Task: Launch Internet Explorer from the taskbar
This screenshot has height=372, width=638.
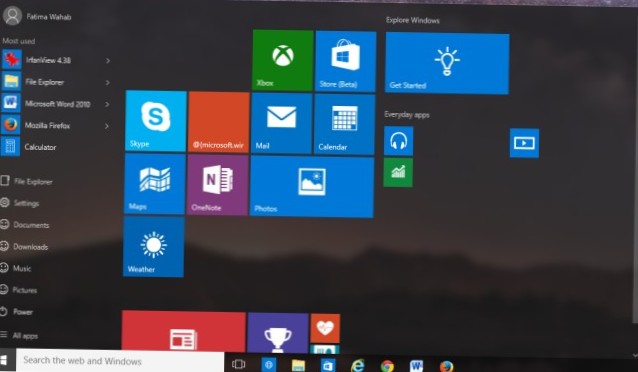Action: tap(357, 366)
